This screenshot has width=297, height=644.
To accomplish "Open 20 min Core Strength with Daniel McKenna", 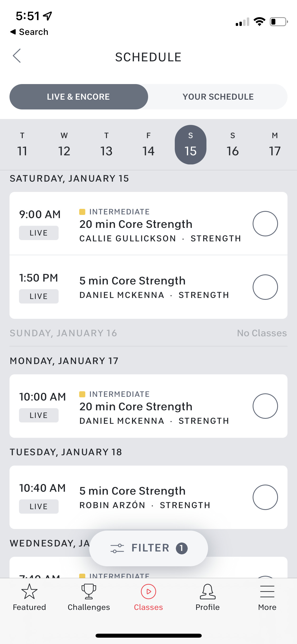I will [148, 406].
